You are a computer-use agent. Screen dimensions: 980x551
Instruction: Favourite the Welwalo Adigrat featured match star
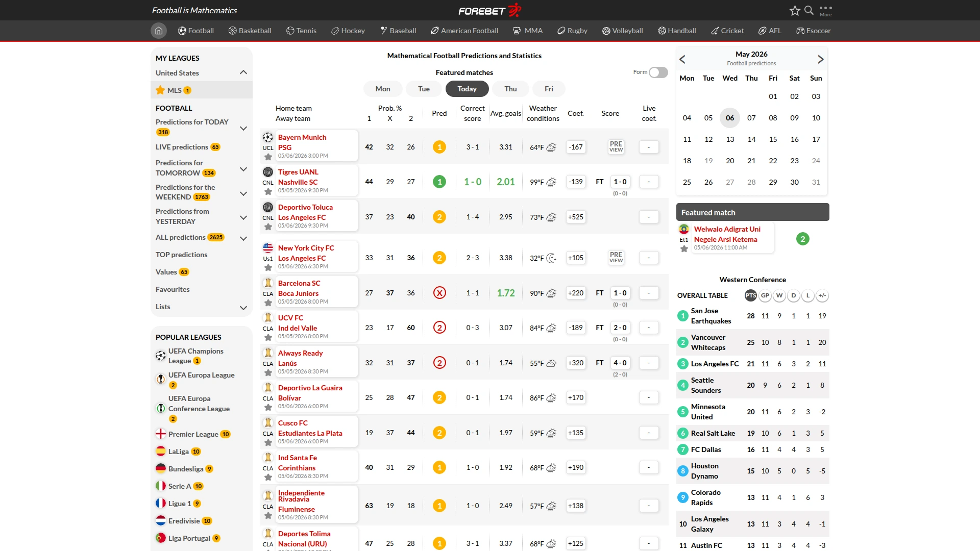(x=684, y=249)
